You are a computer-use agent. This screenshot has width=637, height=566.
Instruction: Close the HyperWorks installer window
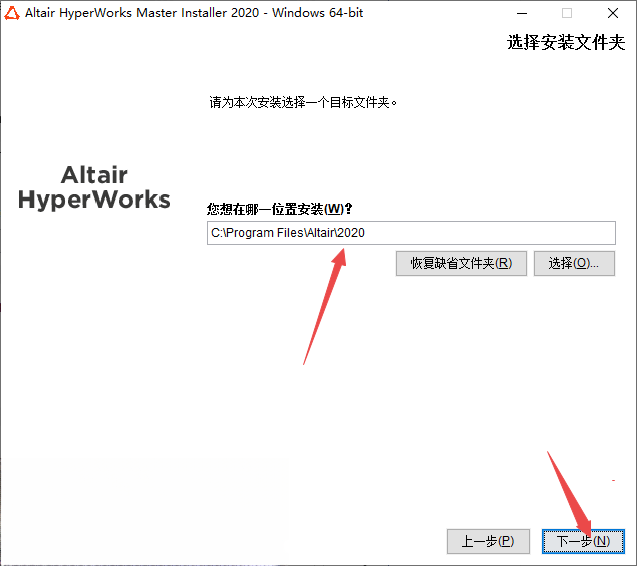pos(613,13)
